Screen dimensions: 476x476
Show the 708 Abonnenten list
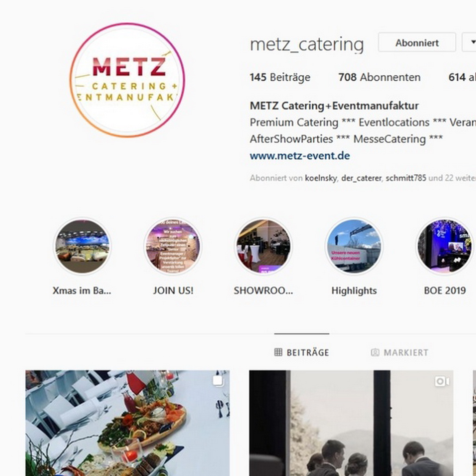380,77
